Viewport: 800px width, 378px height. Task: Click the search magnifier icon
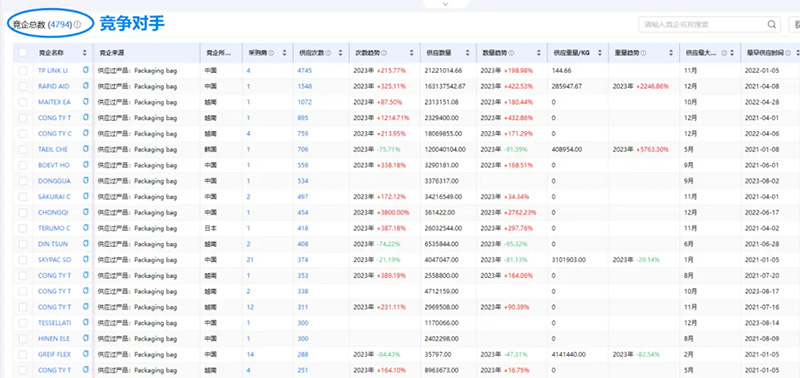click(x=771, y=24)
